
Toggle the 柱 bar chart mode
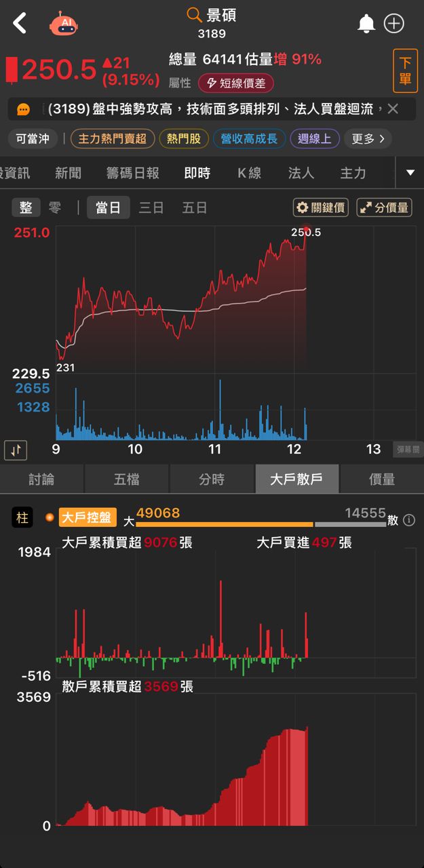tap(22, 517)
